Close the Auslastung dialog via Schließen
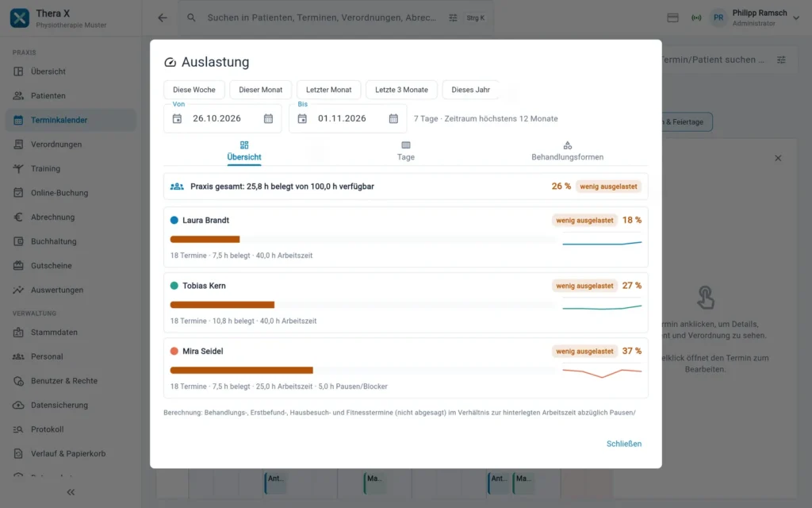 pyautogui.click(x=624, y=444)
